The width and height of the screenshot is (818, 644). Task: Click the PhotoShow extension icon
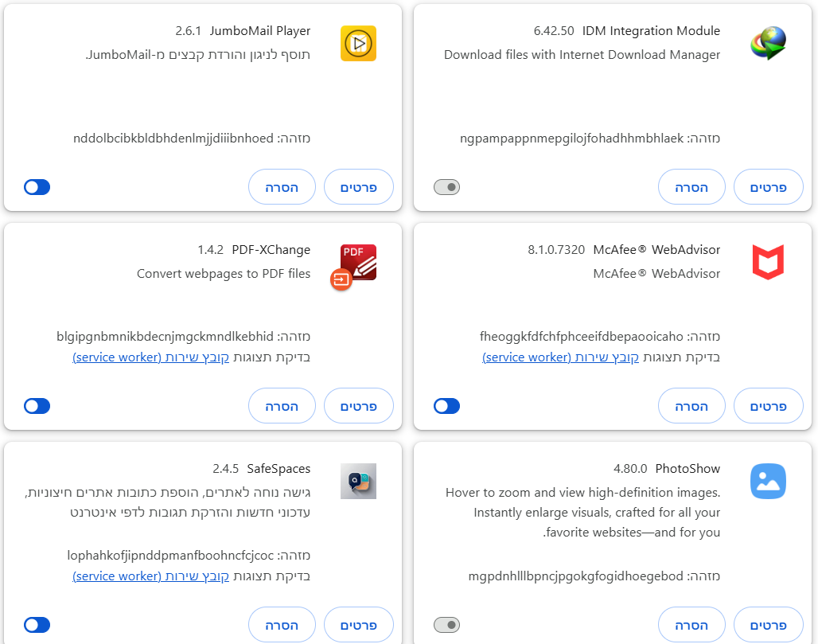[768, 481]
